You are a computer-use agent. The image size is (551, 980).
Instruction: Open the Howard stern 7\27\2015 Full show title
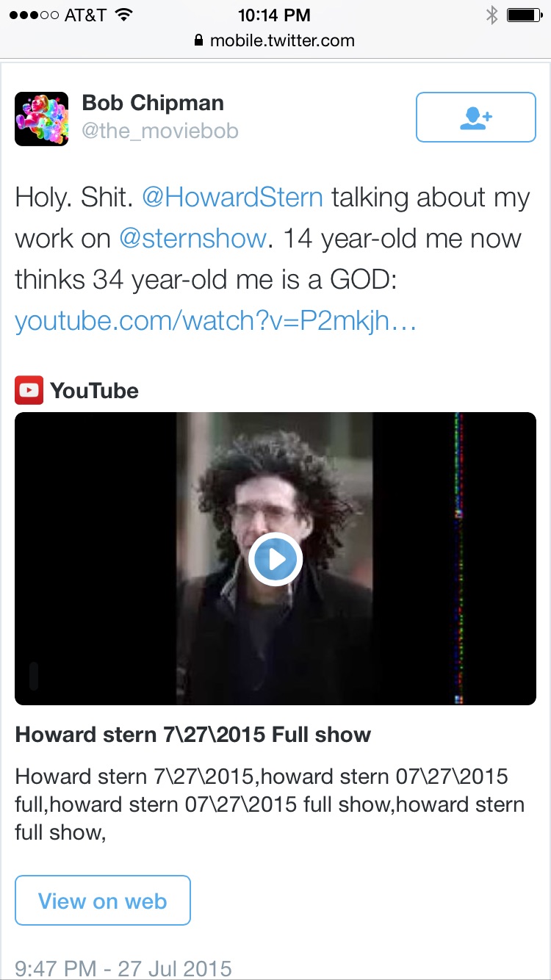(x=193, y=735)
